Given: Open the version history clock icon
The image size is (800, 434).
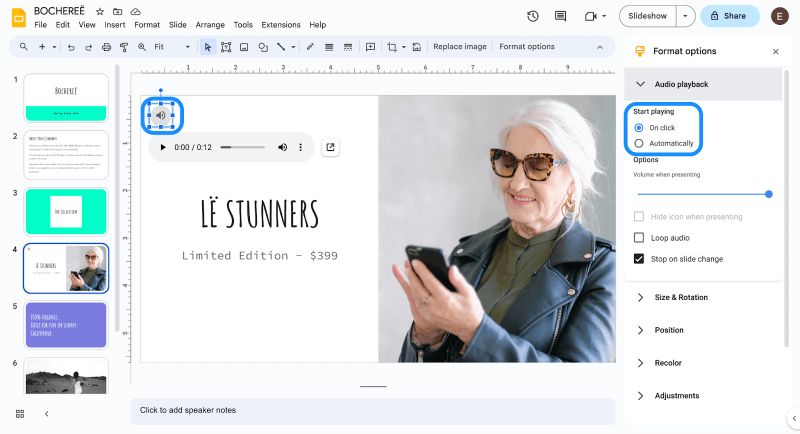Looking at the screenshot, I should 533,16.
